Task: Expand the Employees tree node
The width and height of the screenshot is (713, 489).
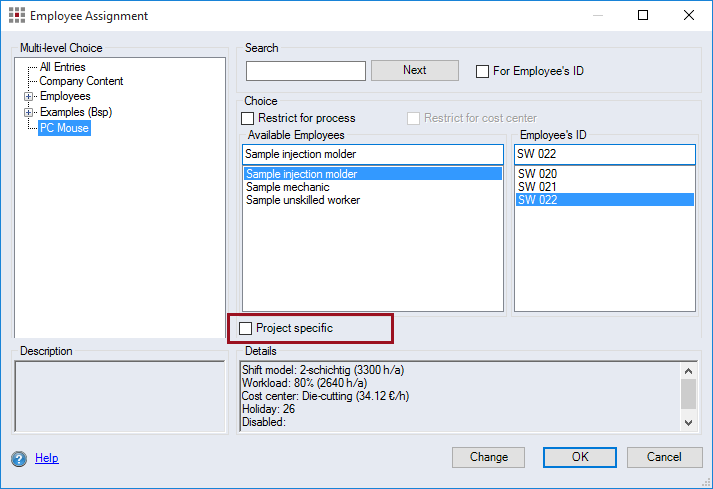Action: (29, 97)
